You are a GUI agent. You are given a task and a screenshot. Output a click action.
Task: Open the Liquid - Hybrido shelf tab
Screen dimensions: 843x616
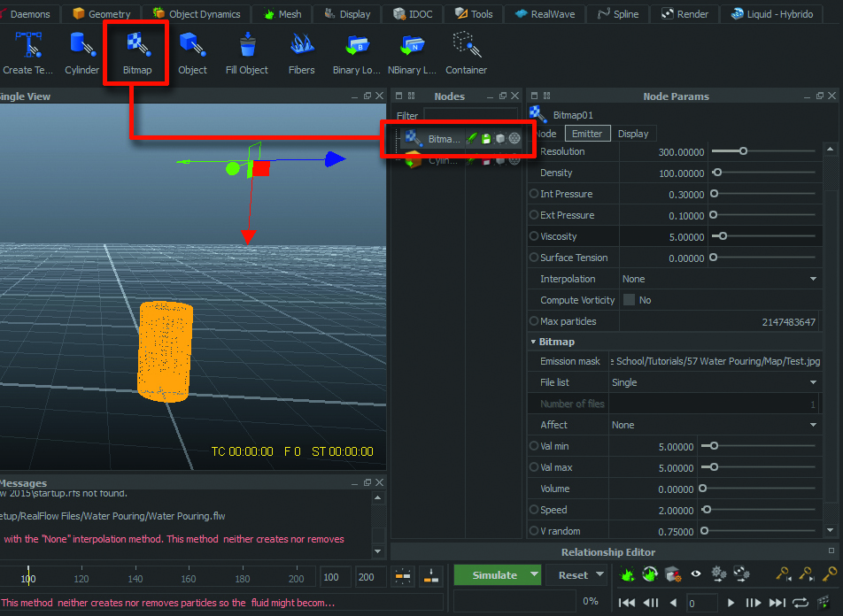[772, 14]
